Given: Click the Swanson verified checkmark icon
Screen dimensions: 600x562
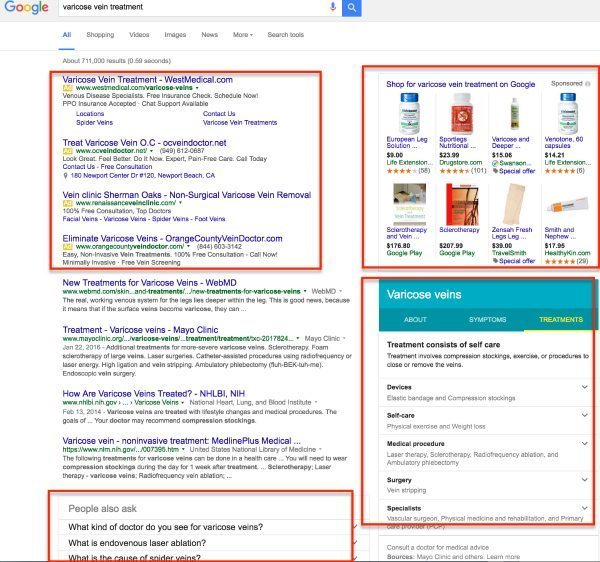Looking at the screenshot, I should point(495,163).
